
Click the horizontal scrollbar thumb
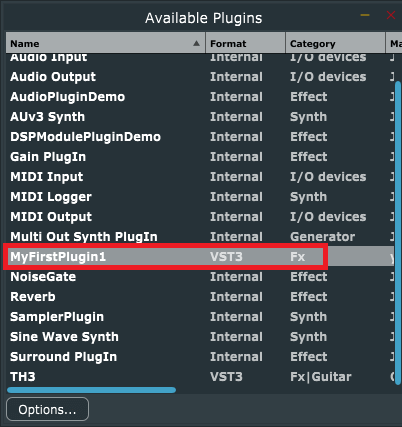[91, 390]
